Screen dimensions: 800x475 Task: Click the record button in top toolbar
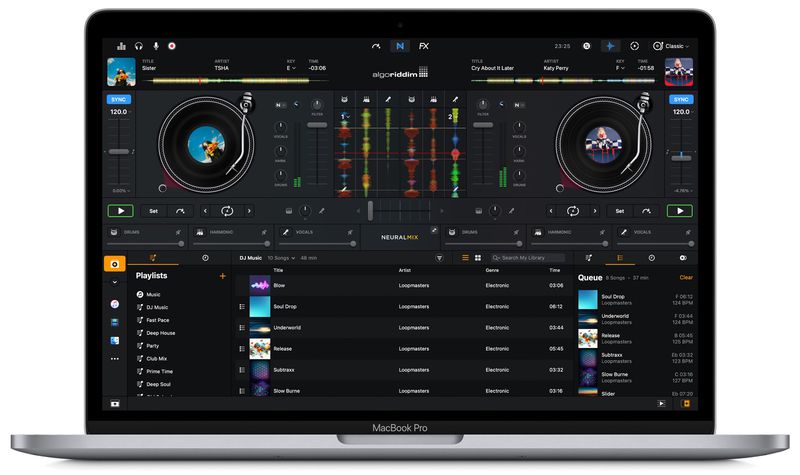point(172,46)
